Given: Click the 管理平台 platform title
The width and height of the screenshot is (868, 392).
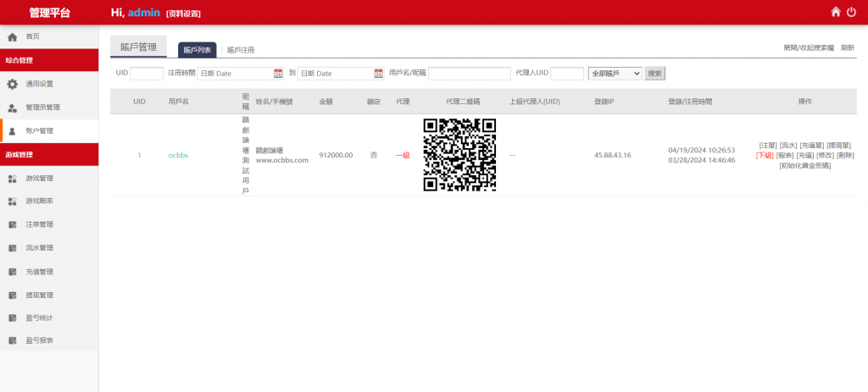Looking at the screenshot, I should point(50,13).
